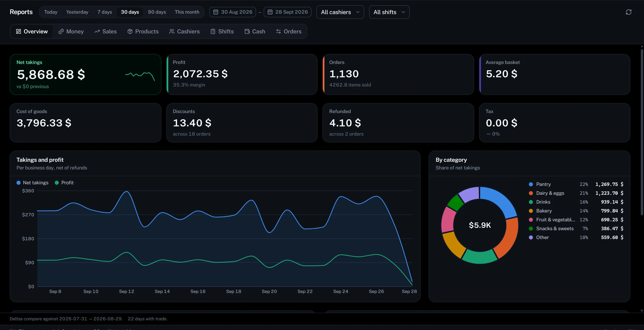Click the Cashiers people icon
The width and height of the screenshot is (644, 330).
(x=172, y=31)
